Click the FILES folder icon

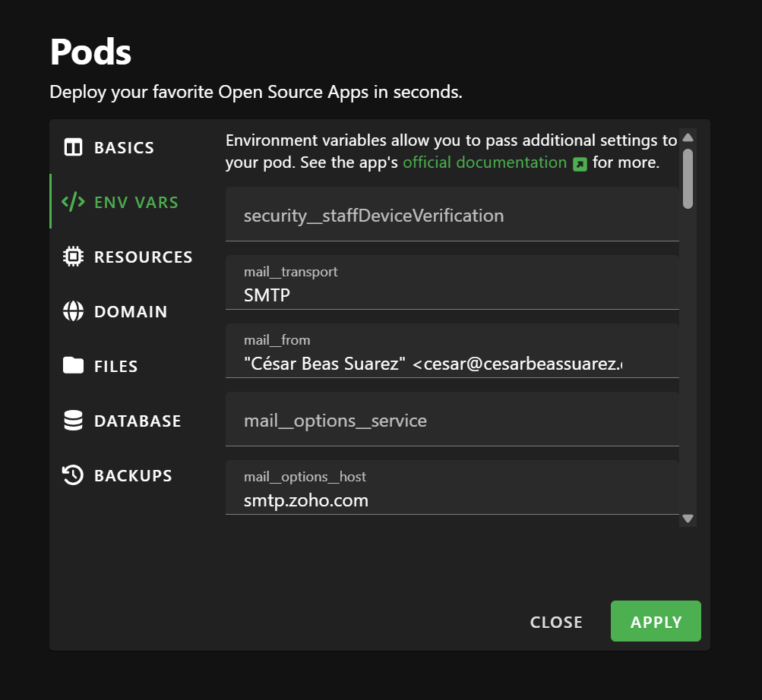tap(72, 366)
